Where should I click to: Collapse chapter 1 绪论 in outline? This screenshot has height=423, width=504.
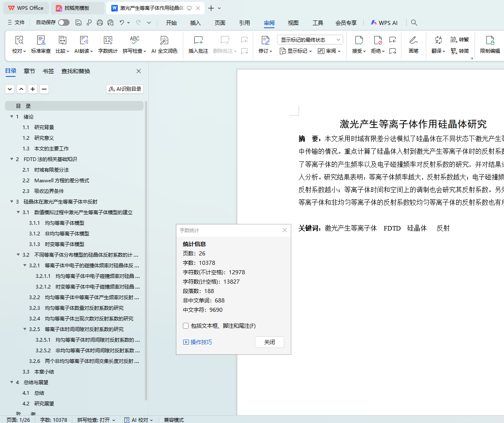12,116
